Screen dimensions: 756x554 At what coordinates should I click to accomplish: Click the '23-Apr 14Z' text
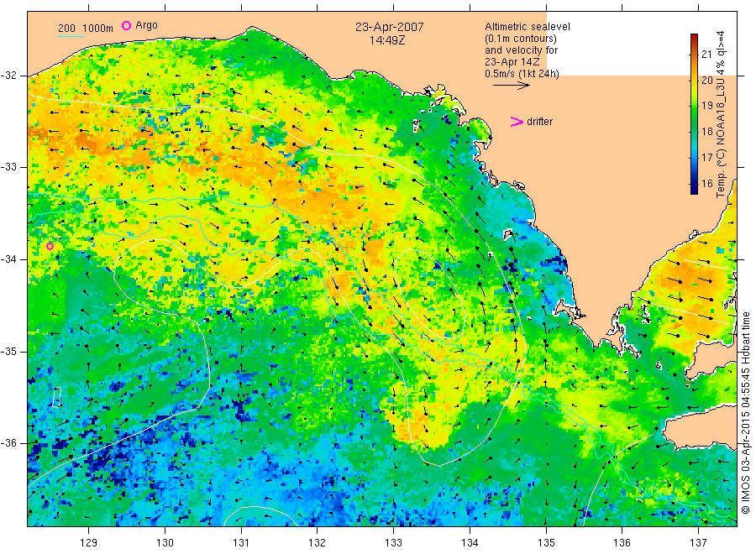click(x=512, y=62)
